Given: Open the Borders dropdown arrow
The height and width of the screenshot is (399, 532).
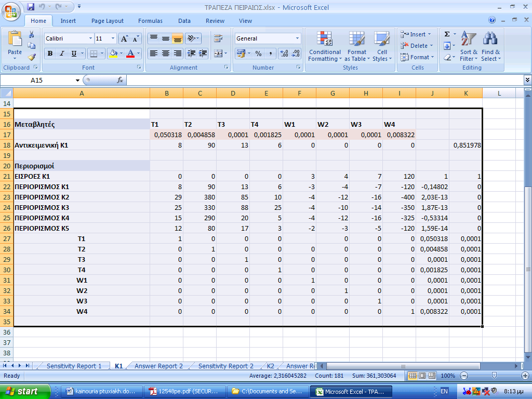Looking at the screenshot, I should pos(102,54).
